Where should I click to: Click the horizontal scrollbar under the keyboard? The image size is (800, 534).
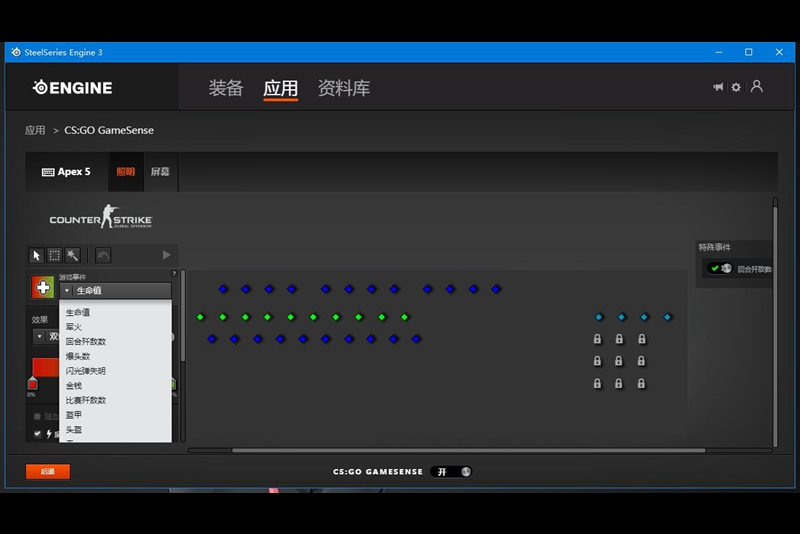(468, 450)
